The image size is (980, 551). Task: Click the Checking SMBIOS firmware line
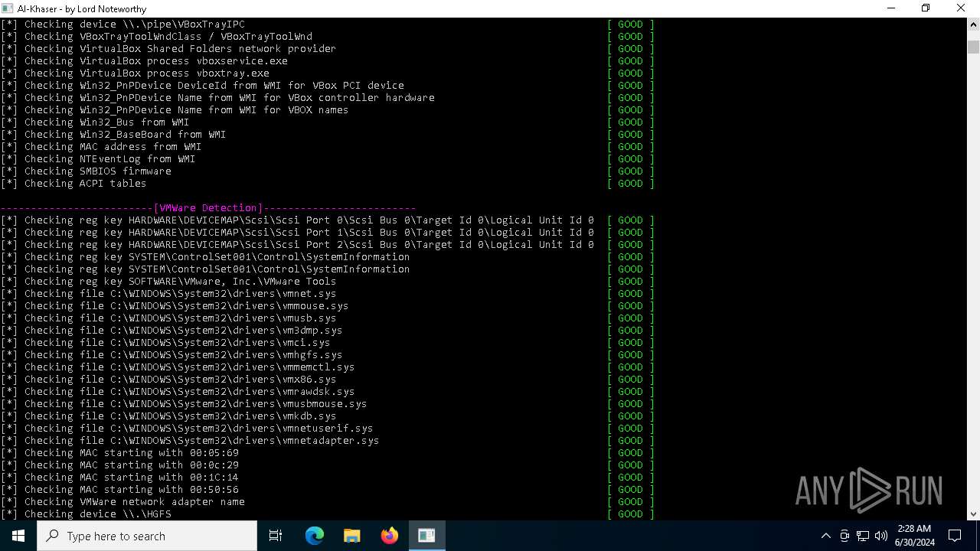(86, 171)
